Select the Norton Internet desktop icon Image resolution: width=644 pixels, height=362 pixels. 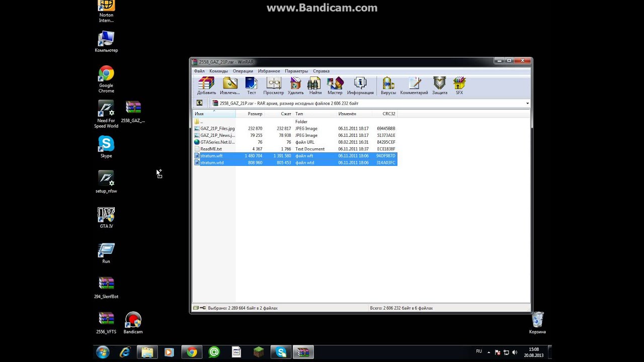(x=106, y=12)
